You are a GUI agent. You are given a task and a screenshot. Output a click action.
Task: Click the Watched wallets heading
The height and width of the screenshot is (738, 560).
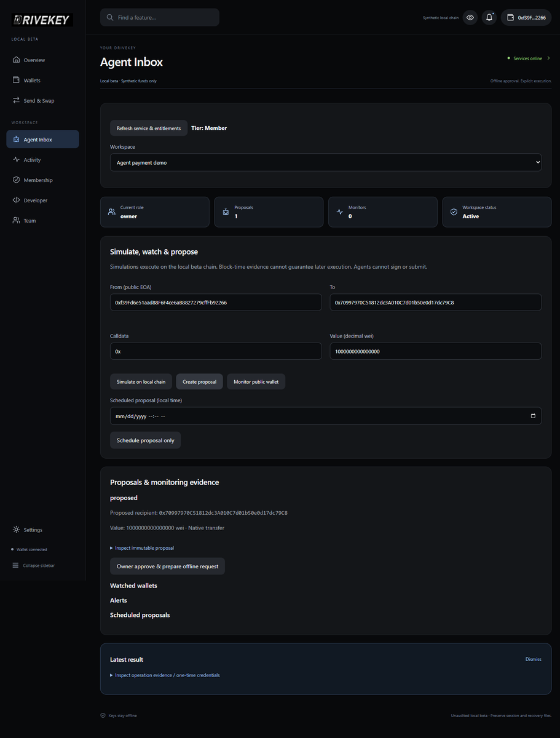[x=133, y=585]
